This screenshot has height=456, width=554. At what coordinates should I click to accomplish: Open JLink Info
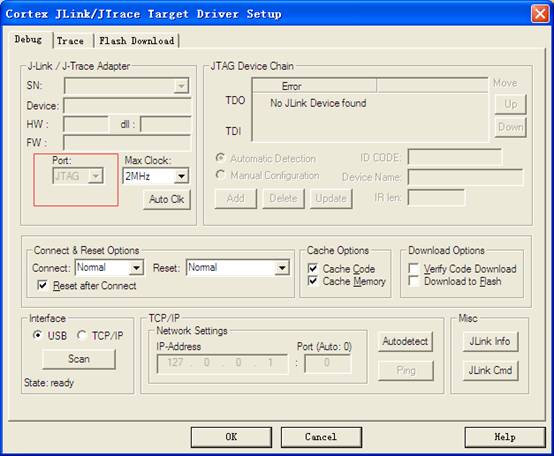[490, 342]
